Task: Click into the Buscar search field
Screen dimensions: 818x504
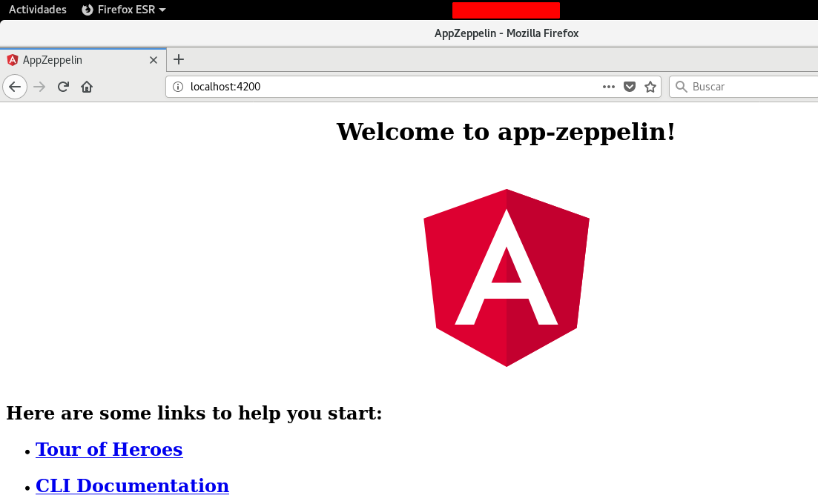Action: (749, 87)
